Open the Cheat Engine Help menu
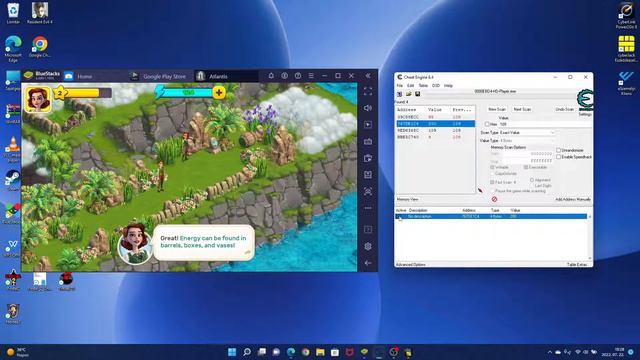Viewport: 640px width, 360px height. click(x=448, y=86)
